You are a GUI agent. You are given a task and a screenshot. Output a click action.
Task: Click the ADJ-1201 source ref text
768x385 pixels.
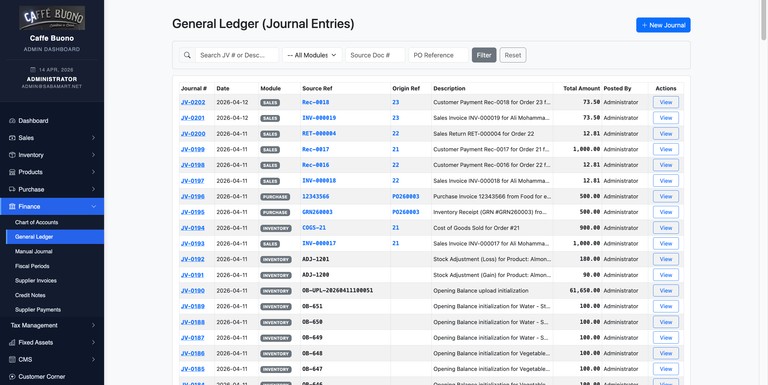(x=315, y=259)
